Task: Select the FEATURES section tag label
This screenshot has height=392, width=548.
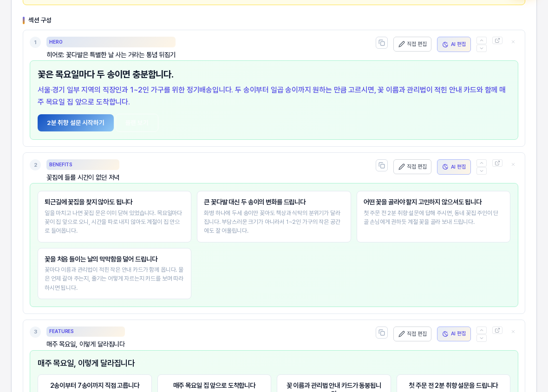Action: point(85,332)
